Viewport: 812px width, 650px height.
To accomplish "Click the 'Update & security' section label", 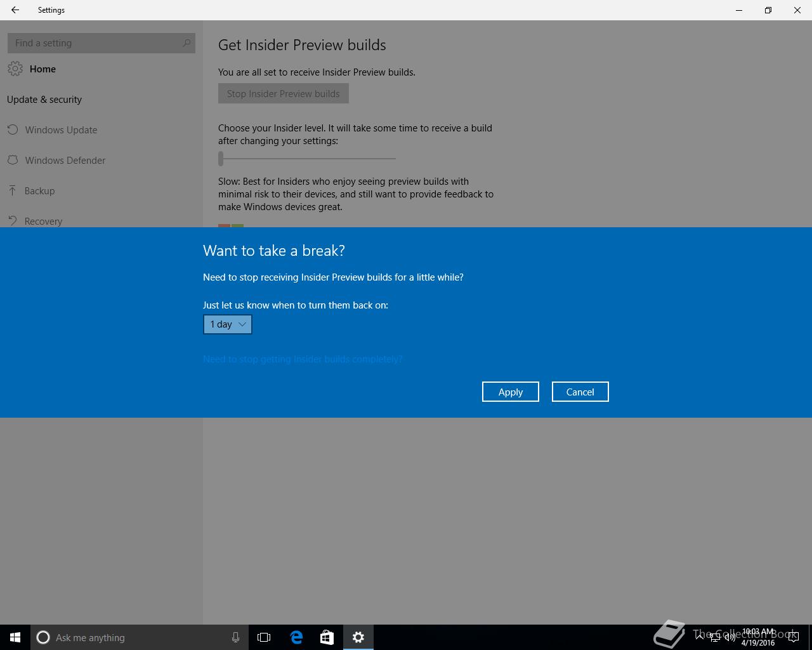I will click(44, 100).
